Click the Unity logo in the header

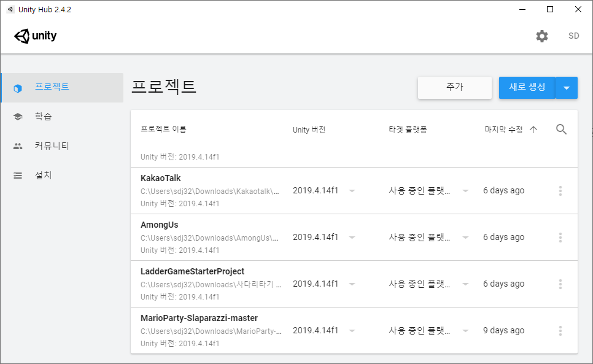coord(36,36)
